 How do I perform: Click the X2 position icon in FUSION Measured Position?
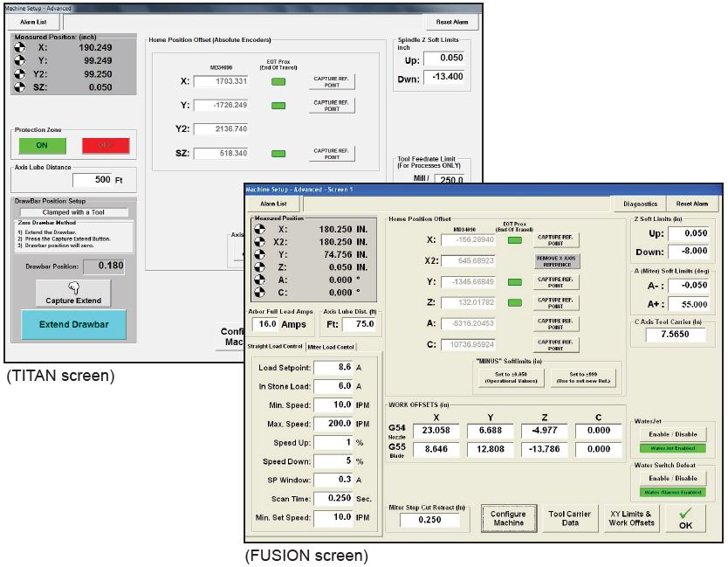pos(259,242)
